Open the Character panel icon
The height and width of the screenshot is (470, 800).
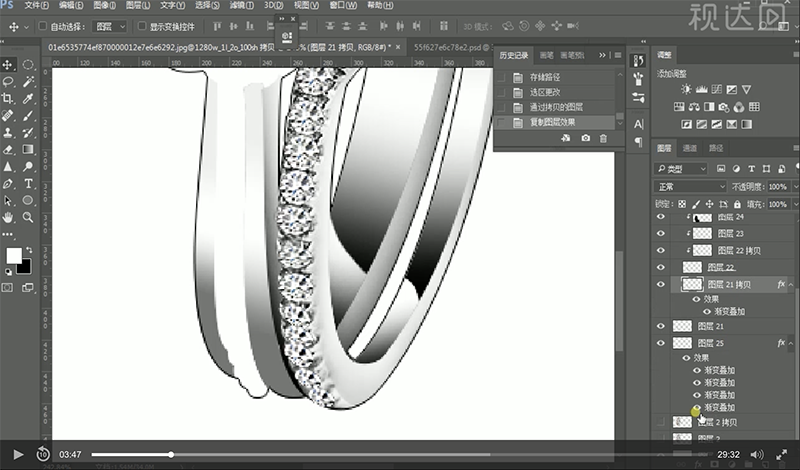tap(638, 124)
